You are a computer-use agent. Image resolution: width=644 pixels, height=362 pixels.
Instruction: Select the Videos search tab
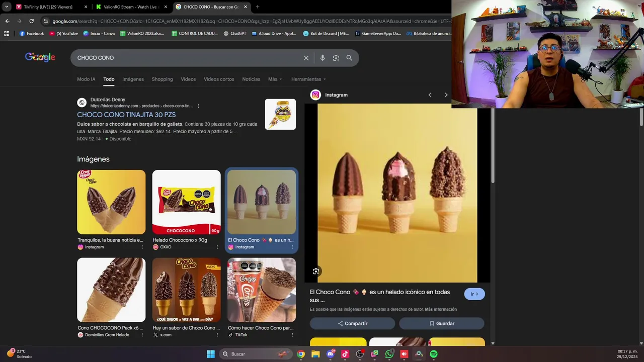tap(188, 79)
